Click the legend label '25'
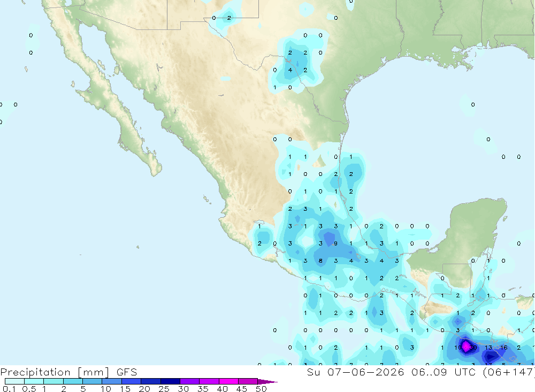 tap(164, 389)
